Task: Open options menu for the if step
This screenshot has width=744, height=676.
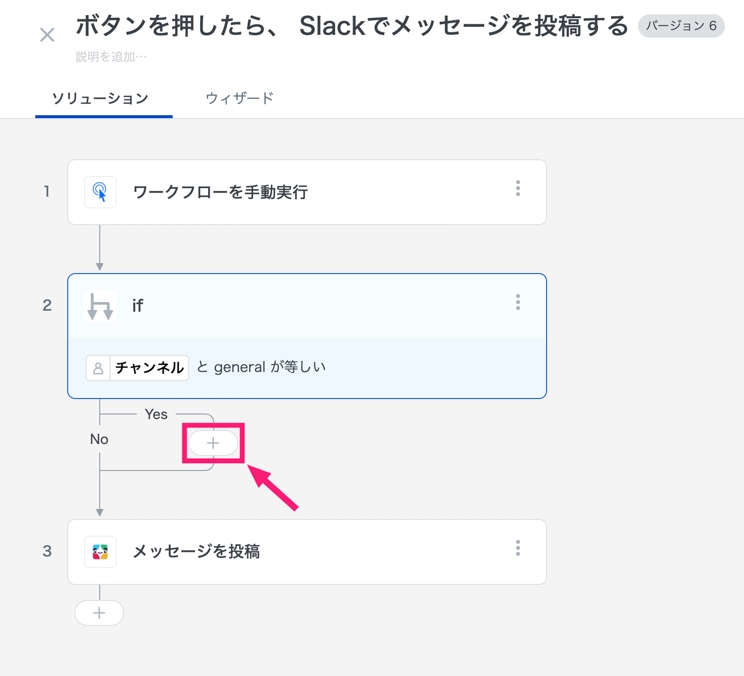Action: (518, 302)
